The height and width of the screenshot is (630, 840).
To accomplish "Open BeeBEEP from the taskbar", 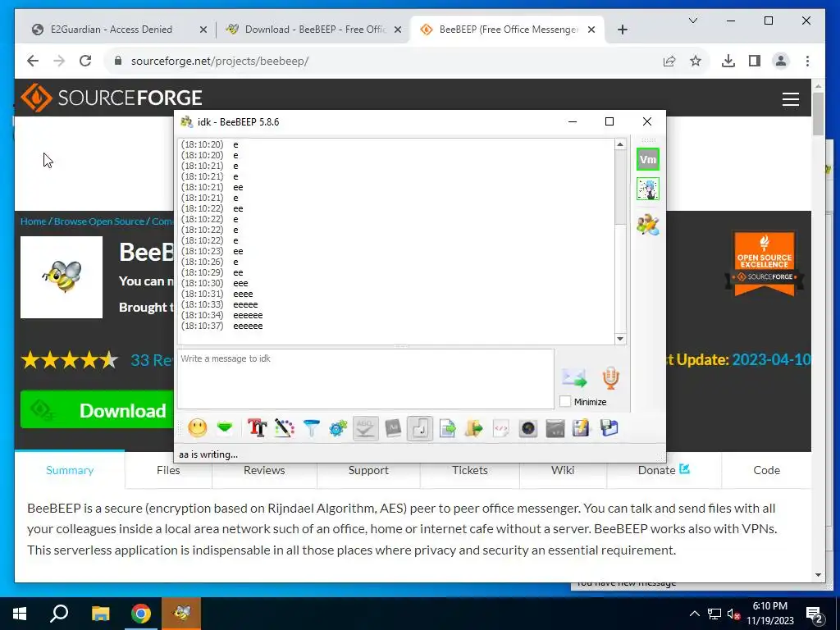I will [181, 614].
